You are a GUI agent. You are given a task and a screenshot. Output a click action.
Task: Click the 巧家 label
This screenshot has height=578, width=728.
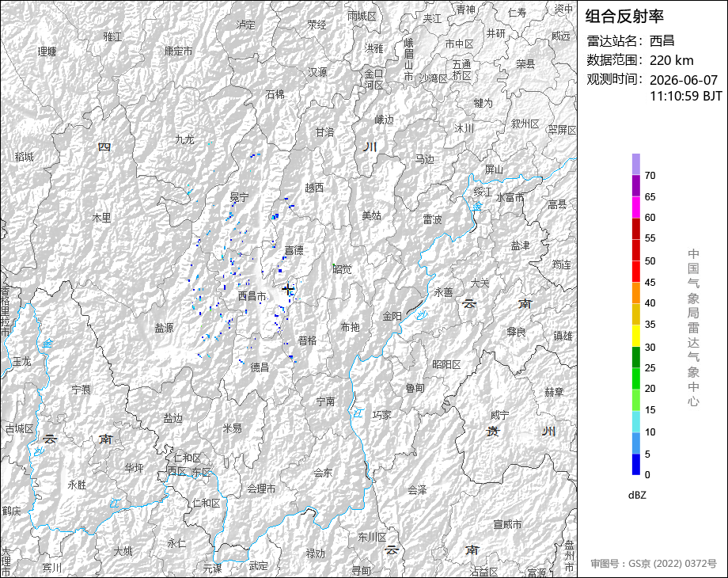(x=381, y=415)
